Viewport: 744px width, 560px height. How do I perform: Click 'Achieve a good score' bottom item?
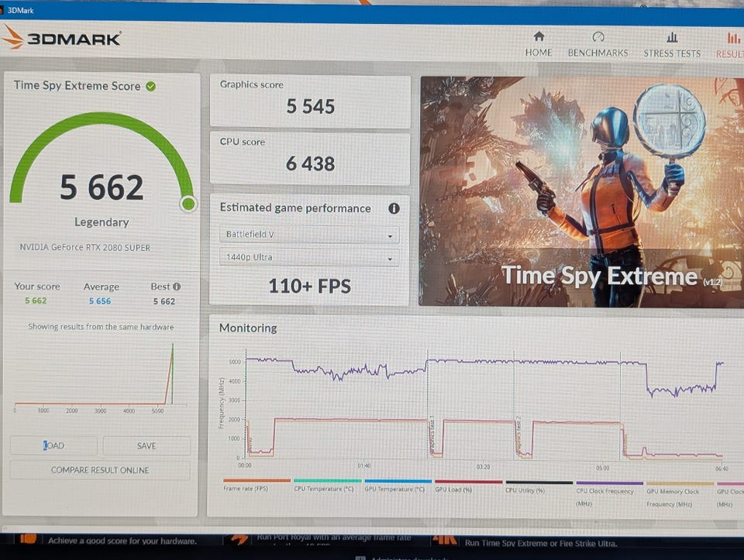122,541
